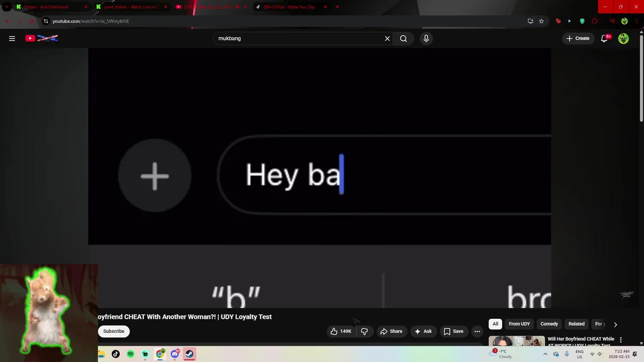The width and height of the screenshot is (644, 362).
Task: Open the teal shield extension
Action: 582,21
